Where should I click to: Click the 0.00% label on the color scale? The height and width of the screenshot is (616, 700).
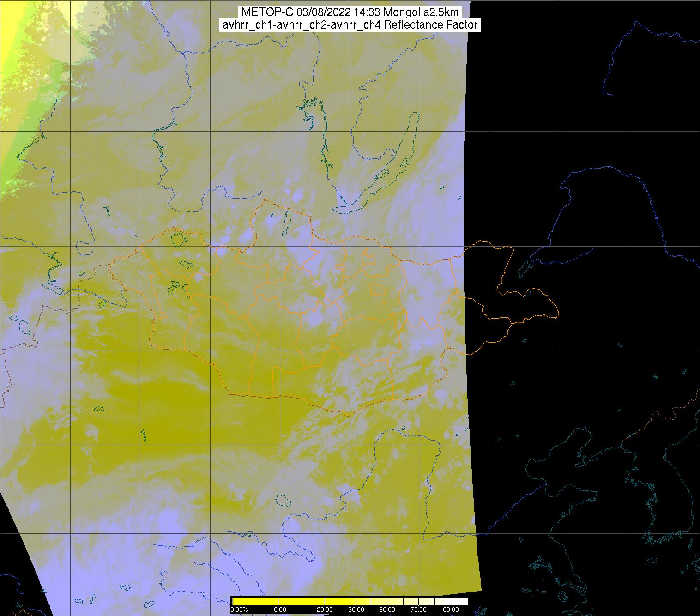tap(239, 610)
